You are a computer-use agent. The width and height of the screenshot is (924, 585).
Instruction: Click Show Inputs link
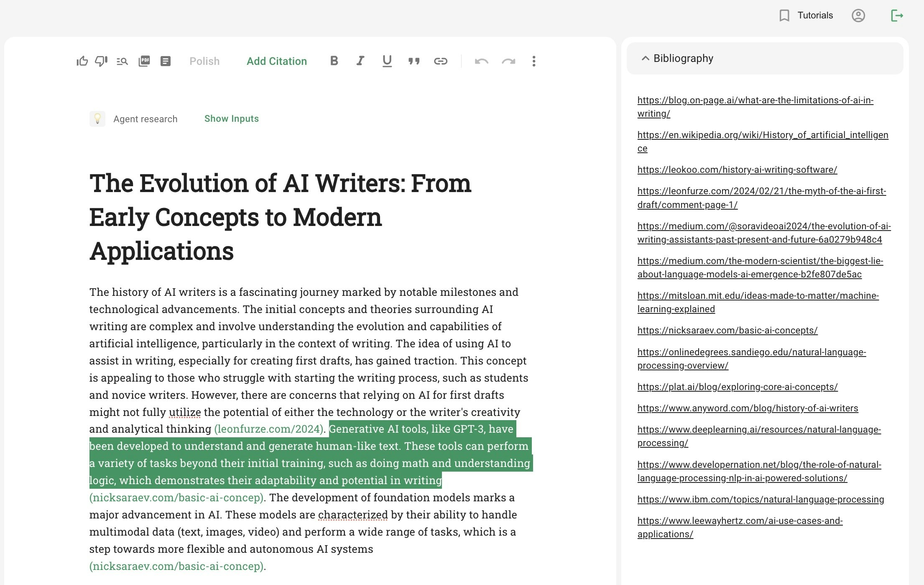232,118
